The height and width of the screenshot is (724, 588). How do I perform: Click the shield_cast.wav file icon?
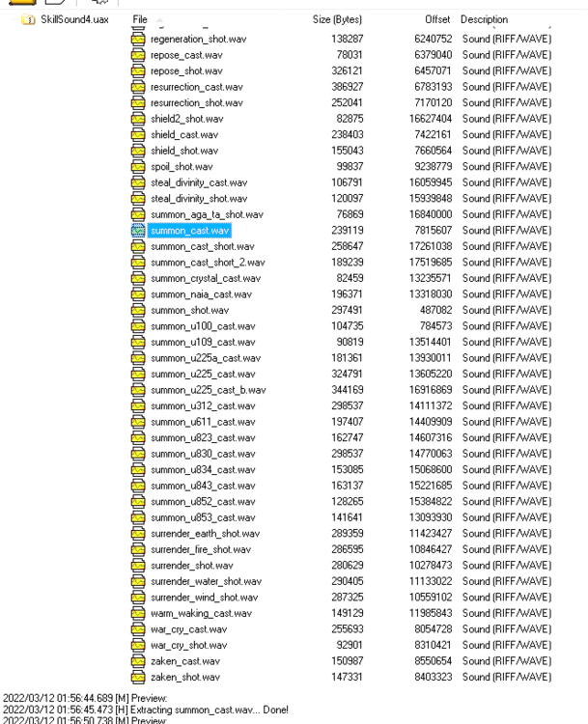pos(138,135)
